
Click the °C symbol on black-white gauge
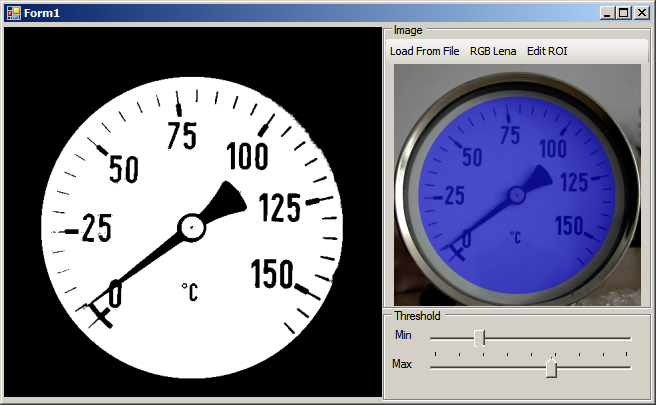189,291
